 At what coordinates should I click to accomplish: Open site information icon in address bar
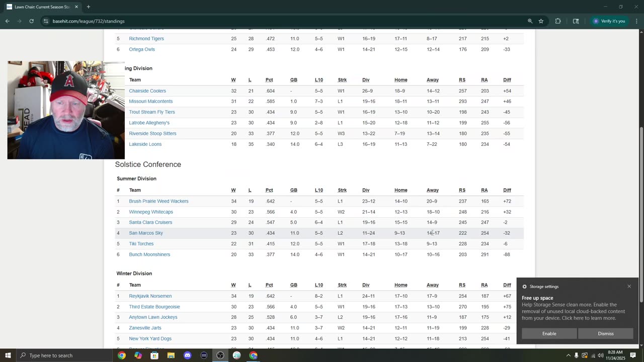[x=46, y=21]
